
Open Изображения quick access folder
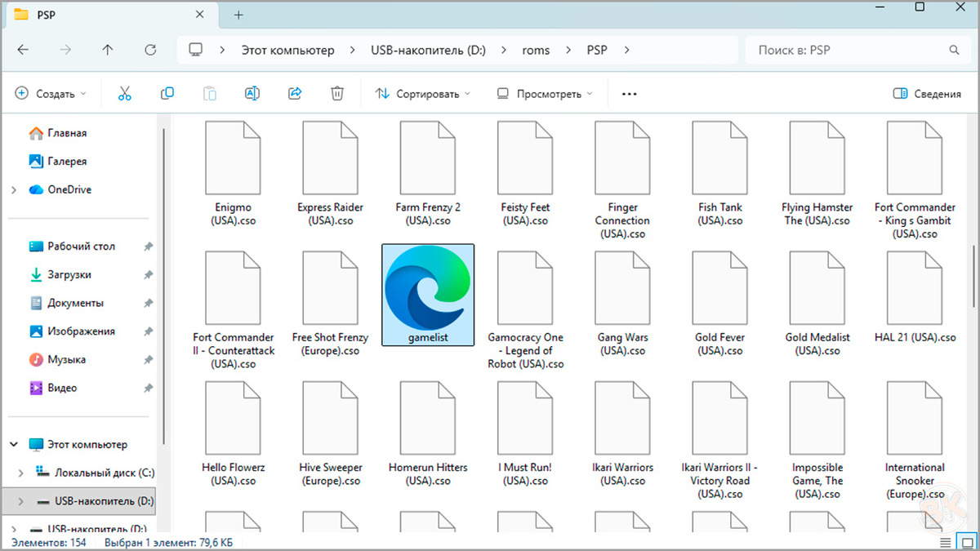(x=72, y=331)
